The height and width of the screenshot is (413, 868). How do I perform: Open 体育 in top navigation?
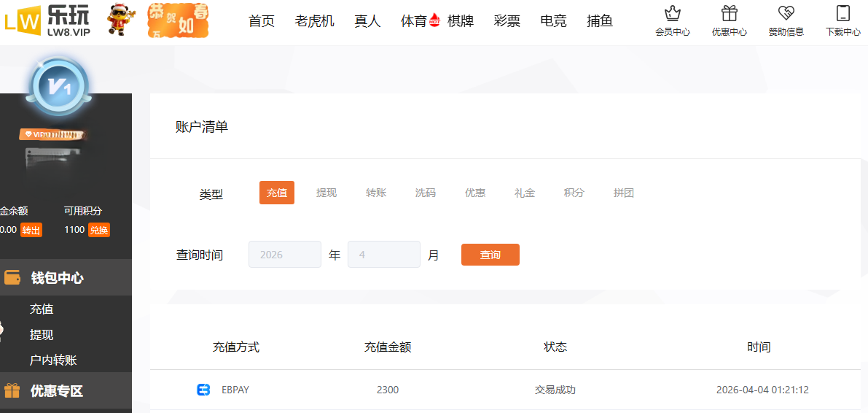click(414, 21)
